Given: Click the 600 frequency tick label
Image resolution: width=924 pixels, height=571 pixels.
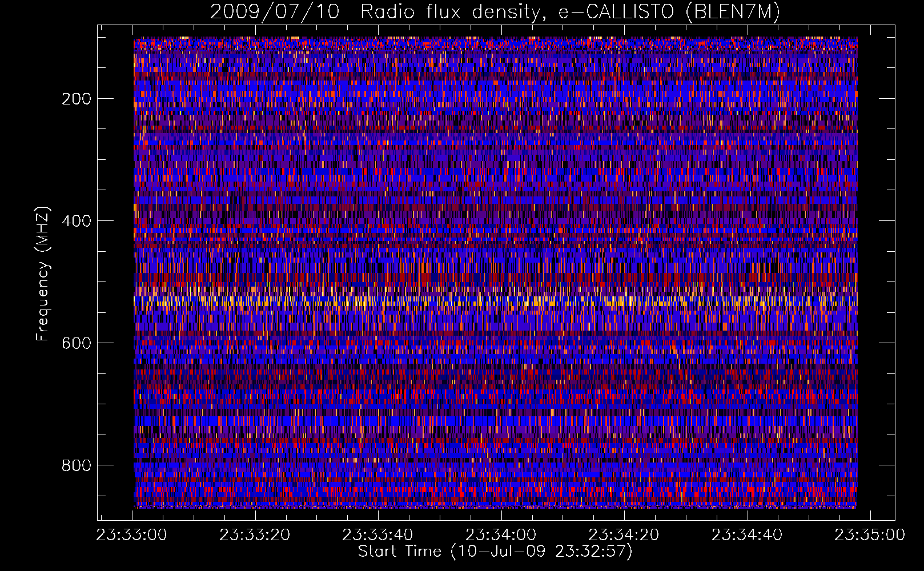Looking at the screenshot, I should (x=77, y=343).
